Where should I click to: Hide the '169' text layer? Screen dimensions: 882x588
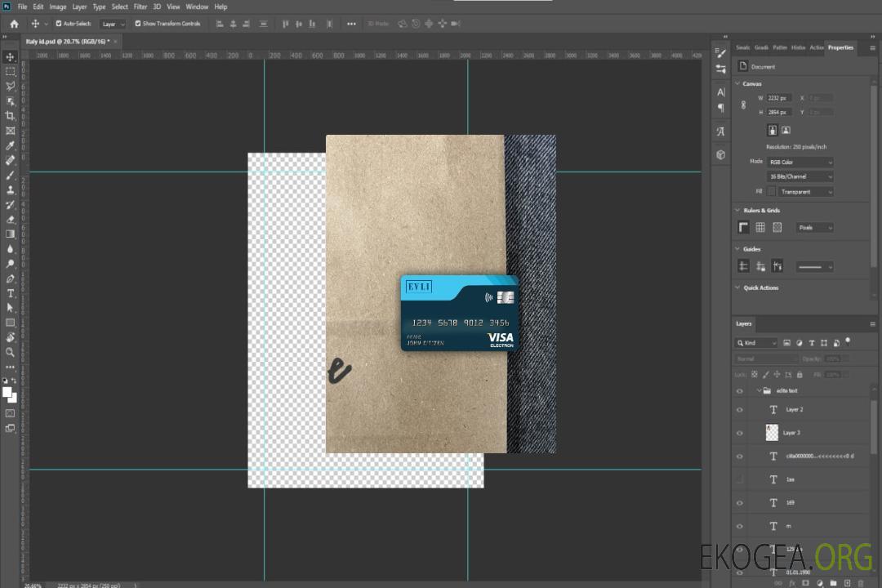(x=740, y=504)
